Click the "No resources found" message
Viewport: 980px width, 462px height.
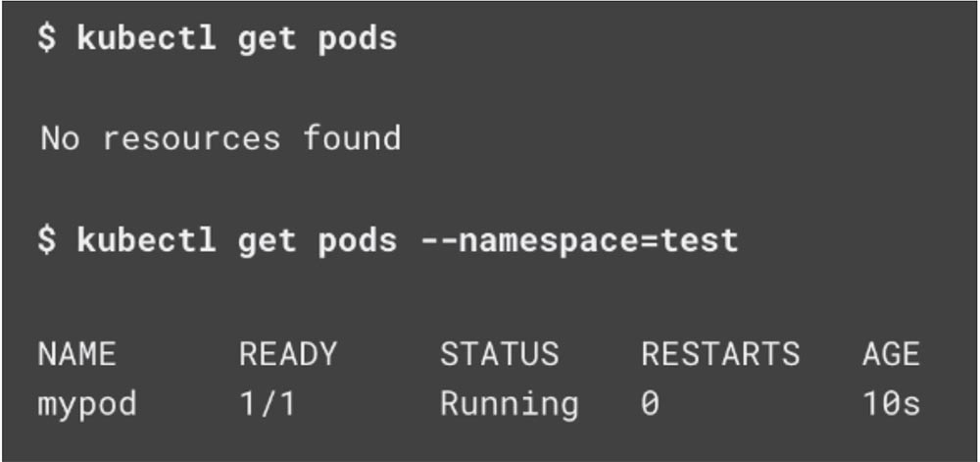(x=220, y=138)
